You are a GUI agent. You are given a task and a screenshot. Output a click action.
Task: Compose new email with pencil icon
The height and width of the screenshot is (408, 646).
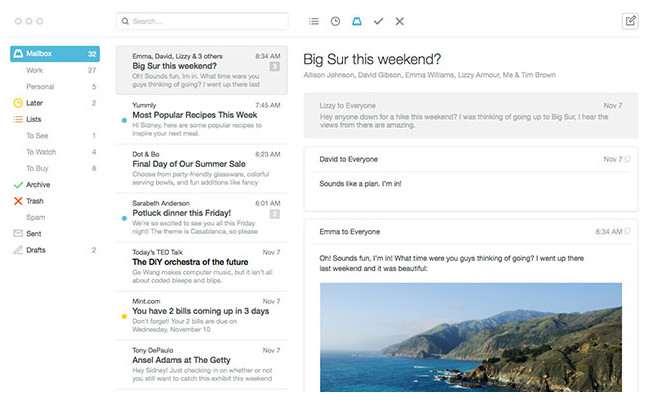pos(630,21)
